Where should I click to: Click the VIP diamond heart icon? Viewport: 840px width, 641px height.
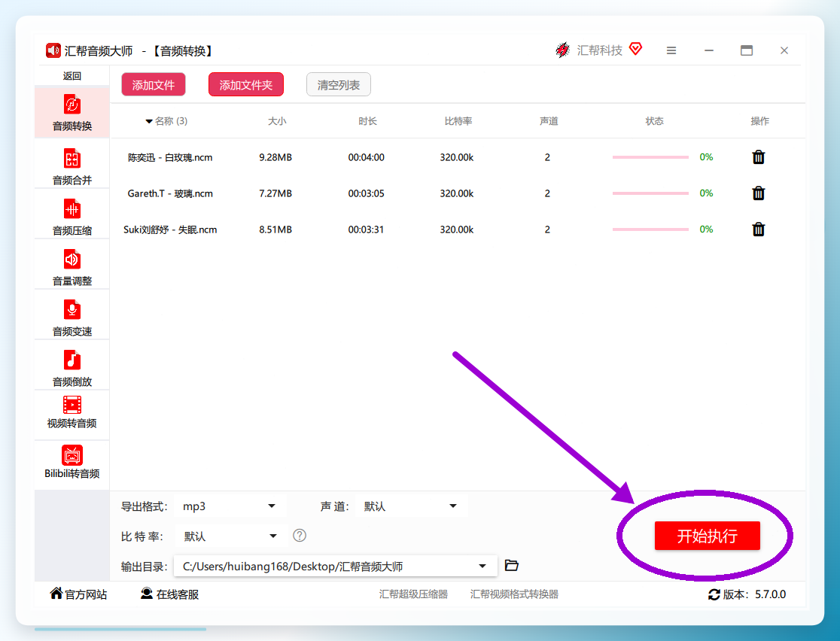coord(635,49)
